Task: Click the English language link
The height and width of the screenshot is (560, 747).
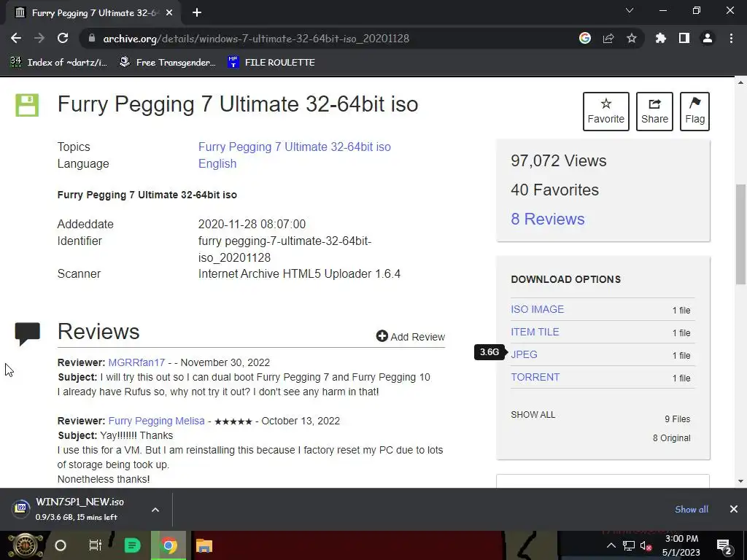Action: tap(217, 163)
